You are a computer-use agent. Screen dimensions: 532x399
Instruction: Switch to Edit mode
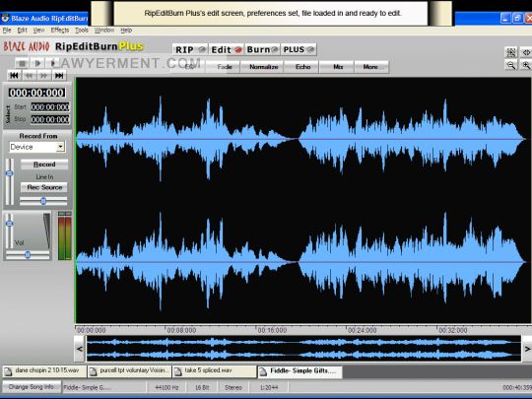[227, 49]
